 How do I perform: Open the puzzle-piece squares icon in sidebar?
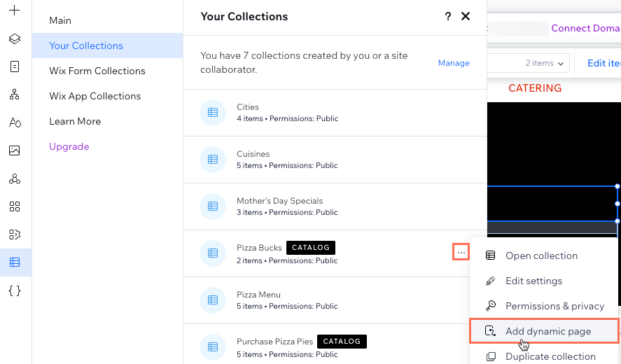15,234
